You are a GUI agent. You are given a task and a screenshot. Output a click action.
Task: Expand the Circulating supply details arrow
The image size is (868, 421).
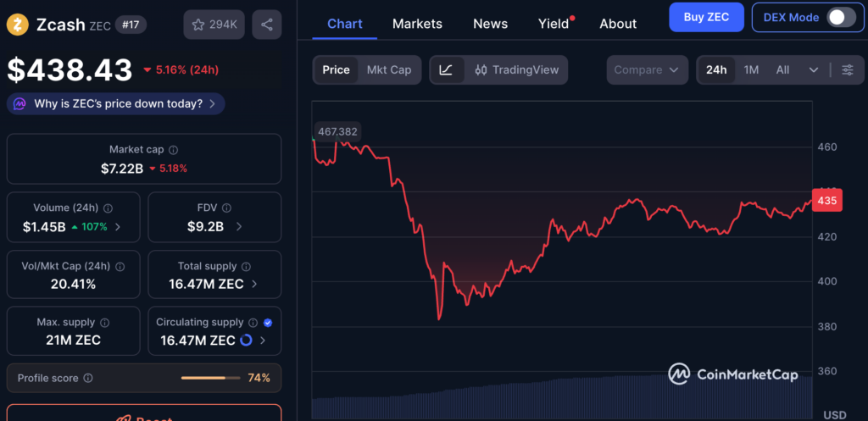click(263, 341)
